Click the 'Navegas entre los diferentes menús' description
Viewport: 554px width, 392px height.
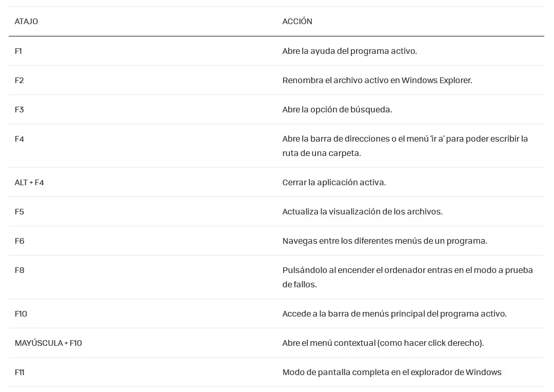tap(385, 241)
